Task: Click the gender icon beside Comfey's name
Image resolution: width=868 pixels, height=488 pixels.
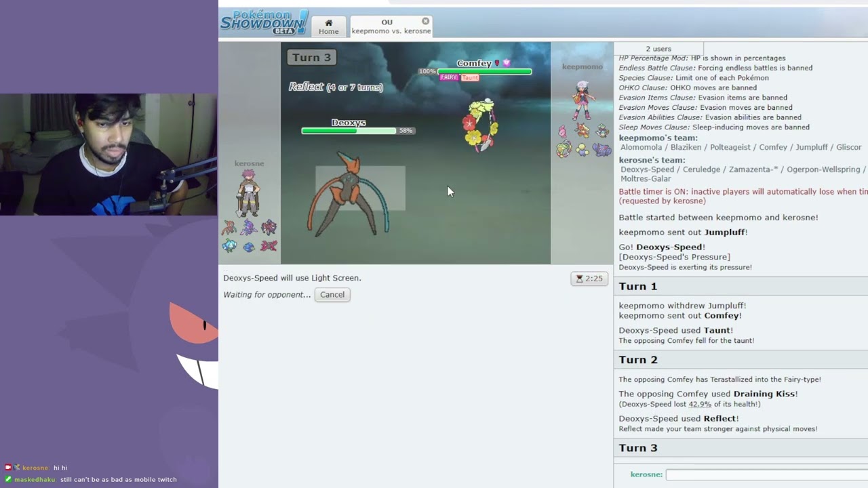Action: pos(497,63)
